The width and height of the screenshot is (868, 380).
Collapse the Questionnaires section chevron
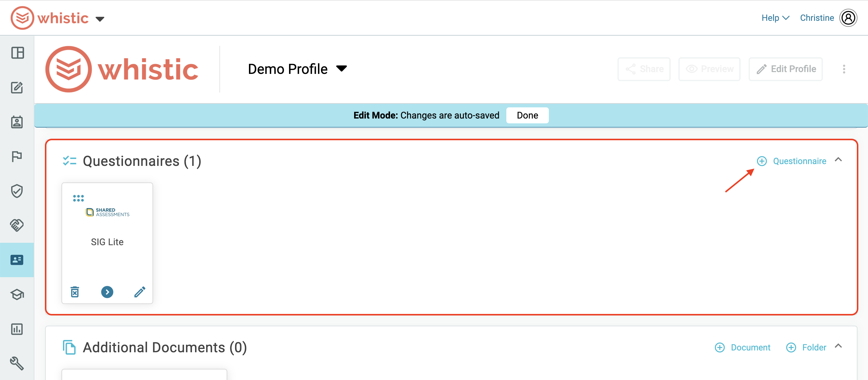tap(839, 160)
